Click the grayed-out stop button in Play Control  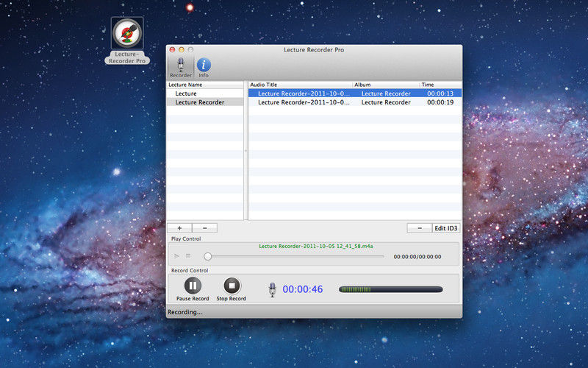188,256
